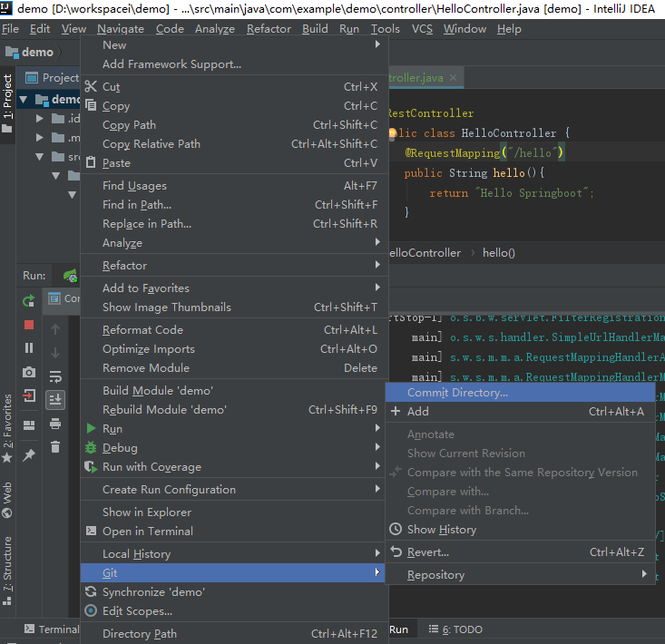Choose Cut from the context menu
This screenshot has height=644, width=665.
(235, 86)
